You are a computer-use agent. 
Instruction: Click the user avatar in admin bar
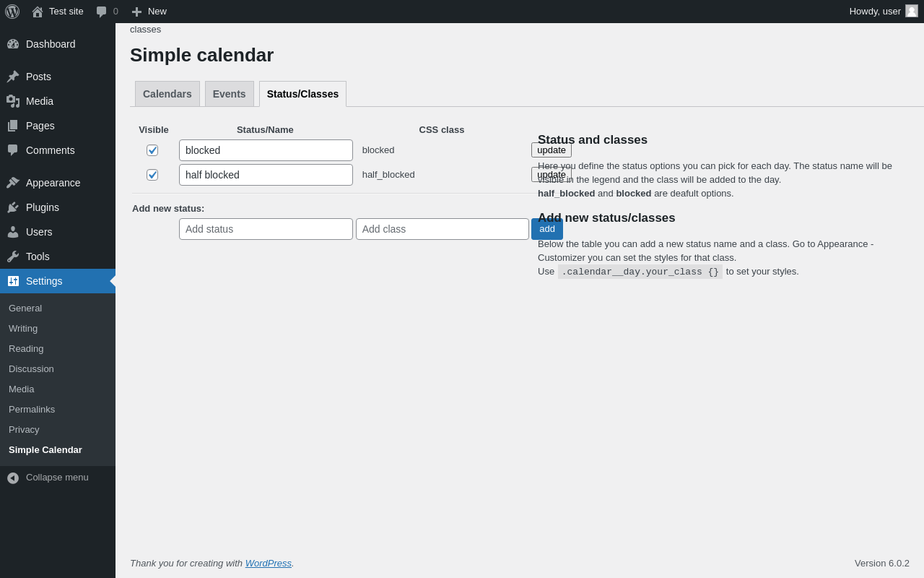[912, 11]
